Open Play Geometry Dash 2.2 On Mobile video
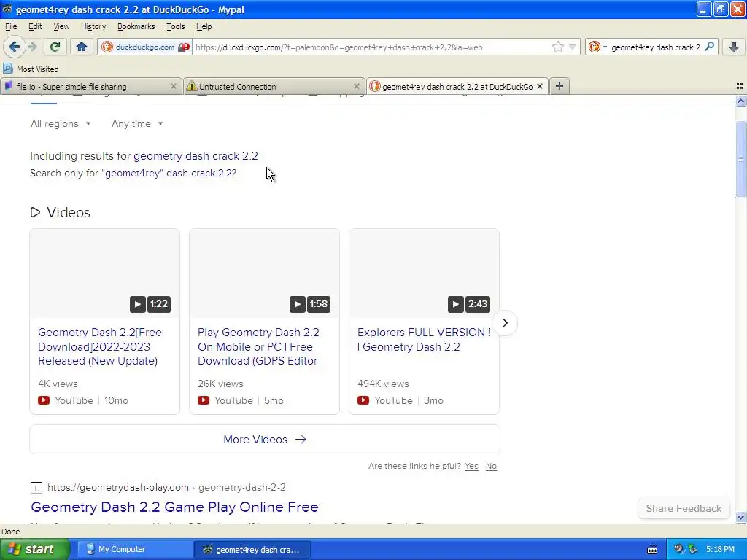The height and width of the screenshot is (560, 747). [258, 346]
